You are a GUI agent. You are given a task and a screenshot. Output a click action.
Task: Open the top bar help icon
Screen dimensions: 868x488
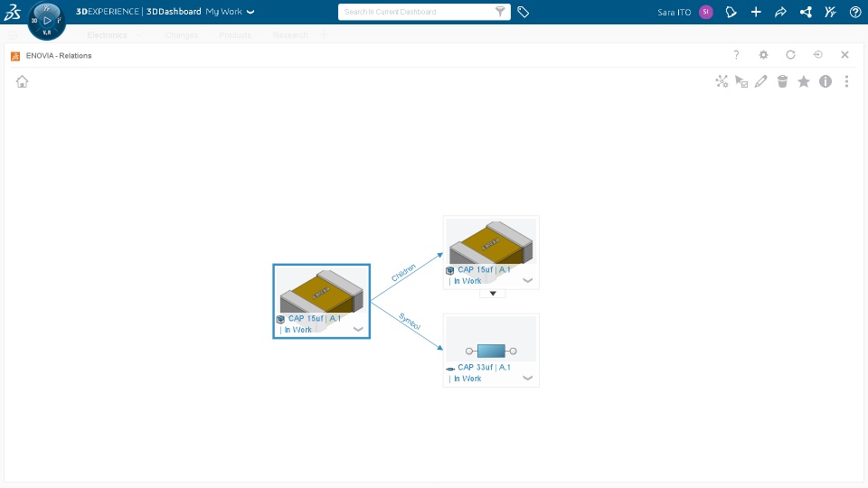(855, 12)
